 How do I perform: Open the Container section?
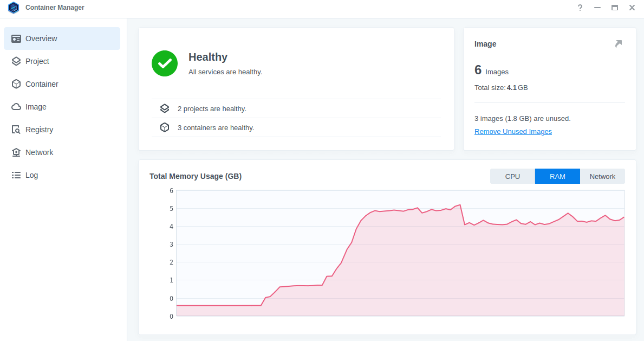coord(62,84)
